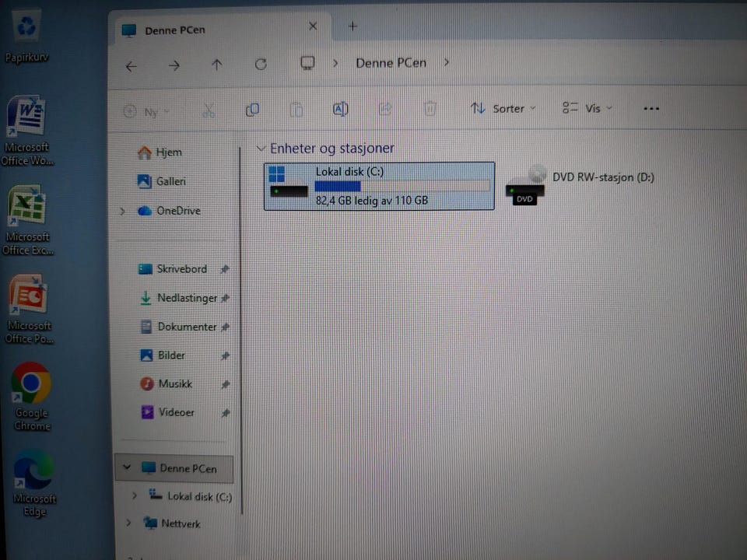This screenshot has width=747, height=560.
Task: Go back with the left arrow
Action: (x=131, y=66)
